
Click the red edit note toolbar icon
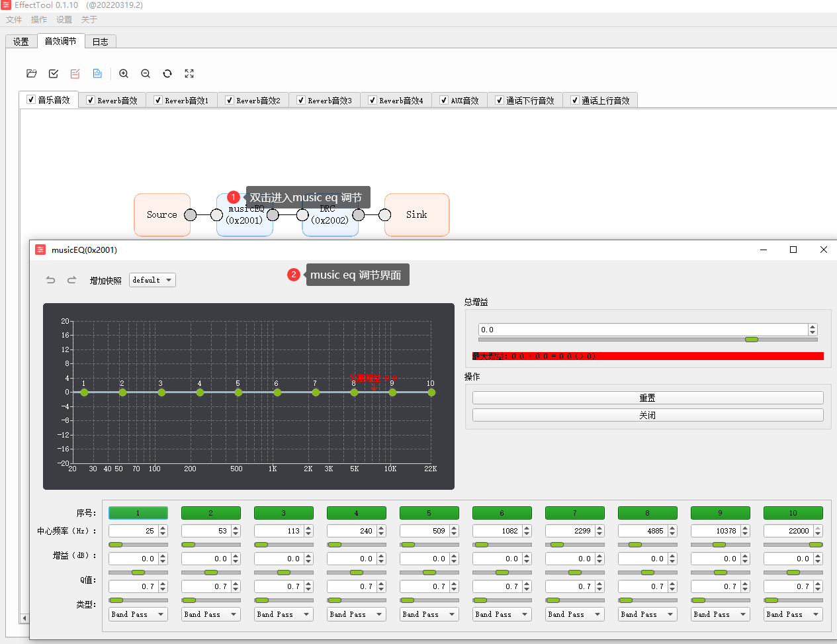[75, 73]
